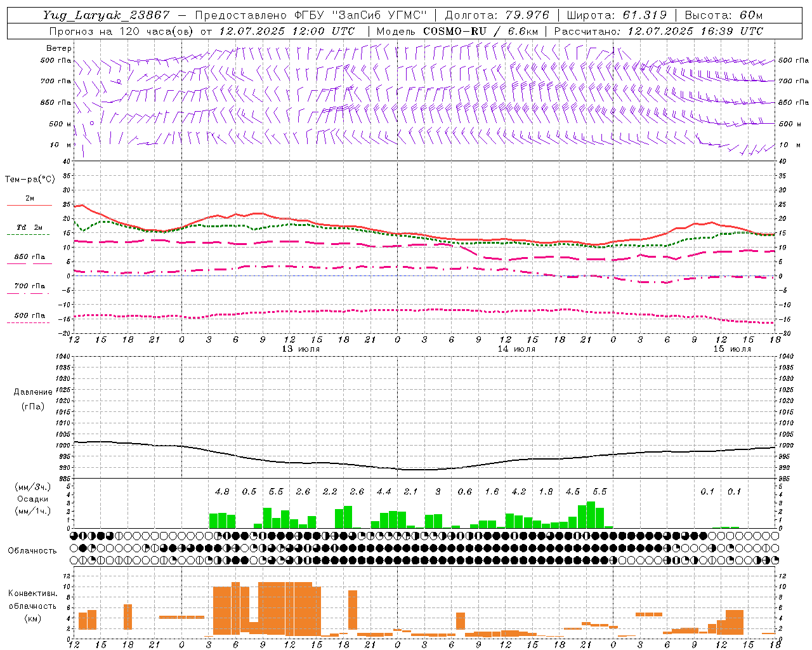The image size is (812, 650).
Task: Click the 850 гПа temperature legend entry
Action: click(x=30, y=258)
